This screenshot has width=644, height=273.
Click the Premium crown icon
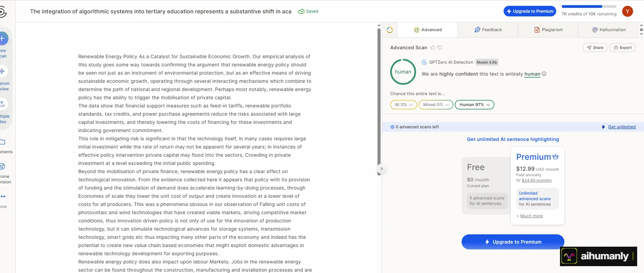(556, 157)
